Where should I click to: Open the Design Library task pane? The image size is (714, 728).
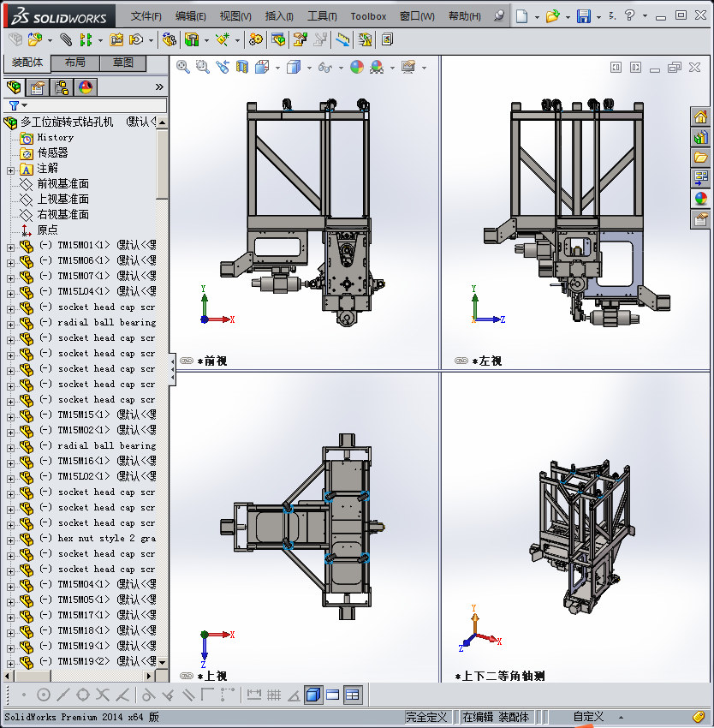tap(700, 137)
